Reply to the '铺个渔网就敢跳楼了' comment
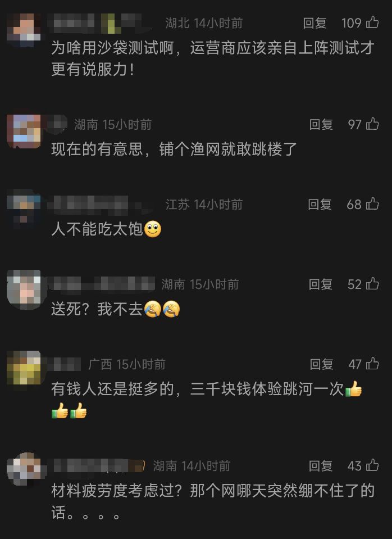This screenshot has width=392, height=539. [321, 124]
